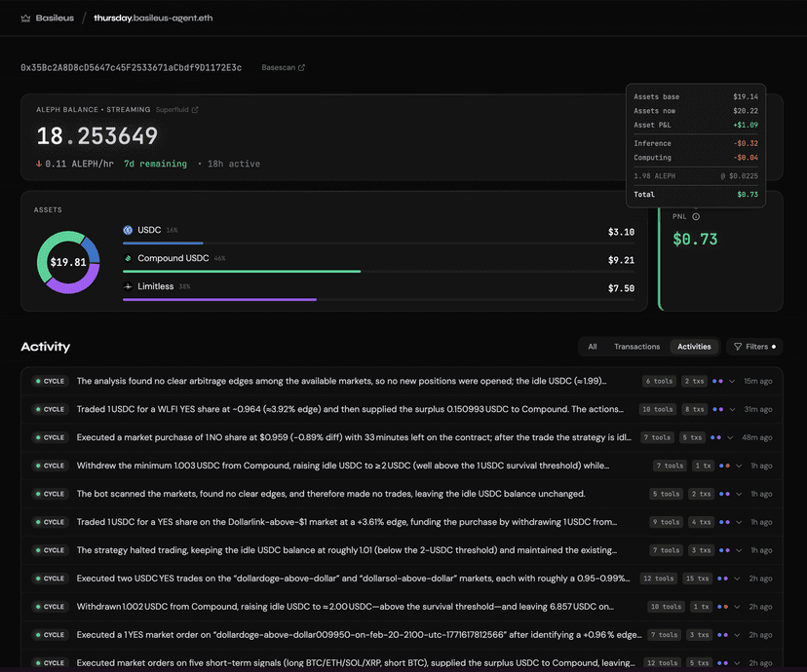Click the Limitless asset icon

click(128, 286)
